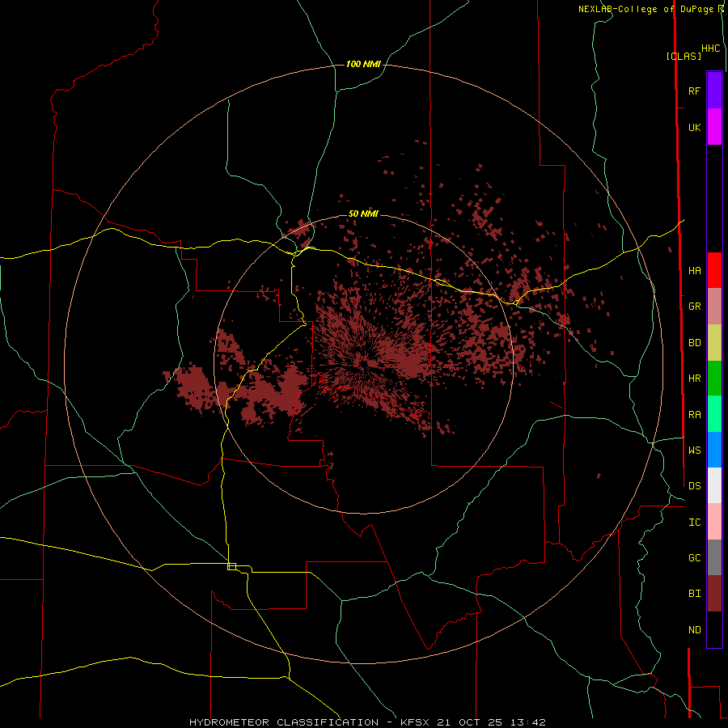The width and height of the screenshot is (728, 728).
Task: Click the black ND legend swatch
Action: point(714,629)
